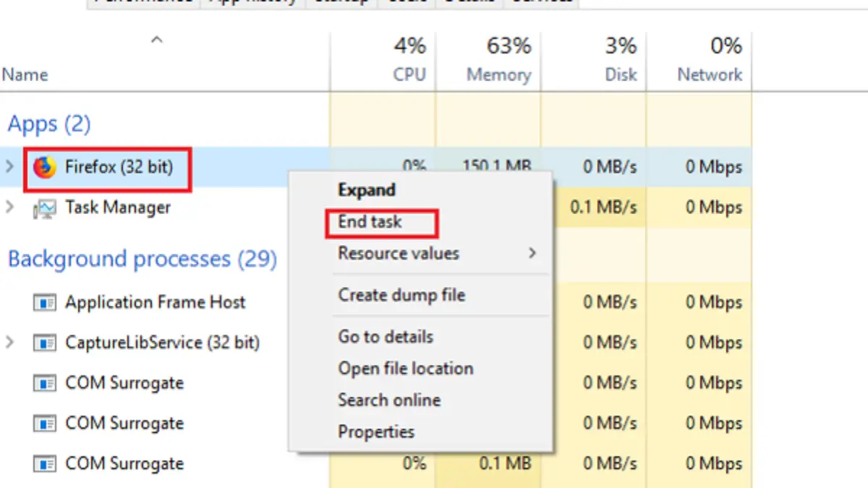
Task: Click the Task Manager app icon
Action: click(x=45, y=208)
